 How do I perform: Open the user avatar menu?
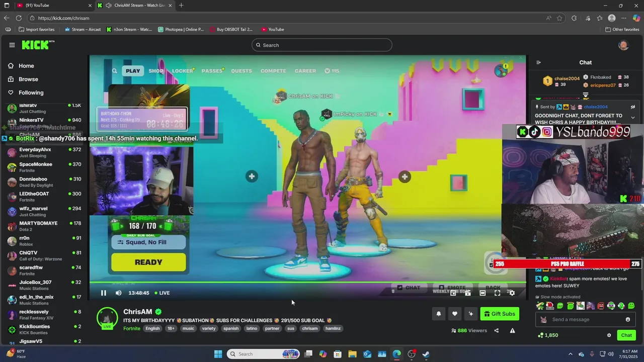(623, 45)
